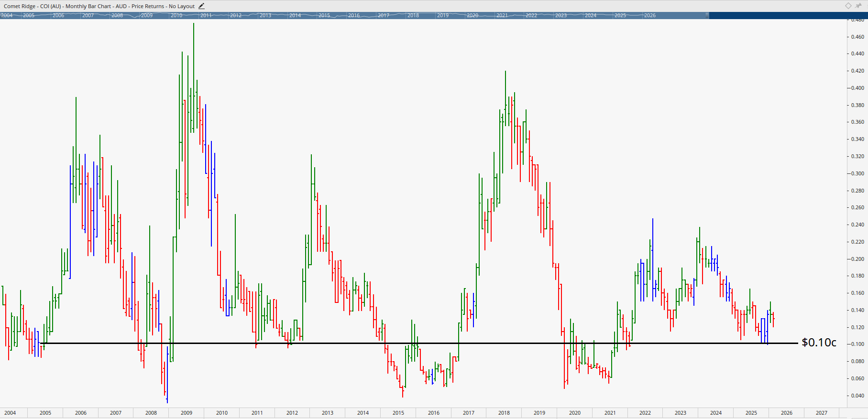Click the right grip handle of navigator range
Screen dimensions: 868x419
point(707,15)
